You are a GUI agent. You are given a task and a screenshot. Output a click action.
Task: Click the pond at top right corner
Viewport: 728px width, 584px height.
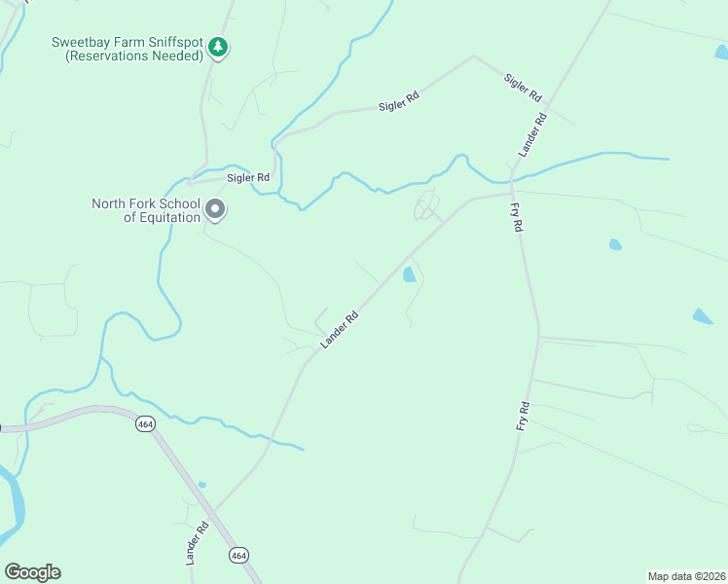pyautogui.click(x=721, y=53)
